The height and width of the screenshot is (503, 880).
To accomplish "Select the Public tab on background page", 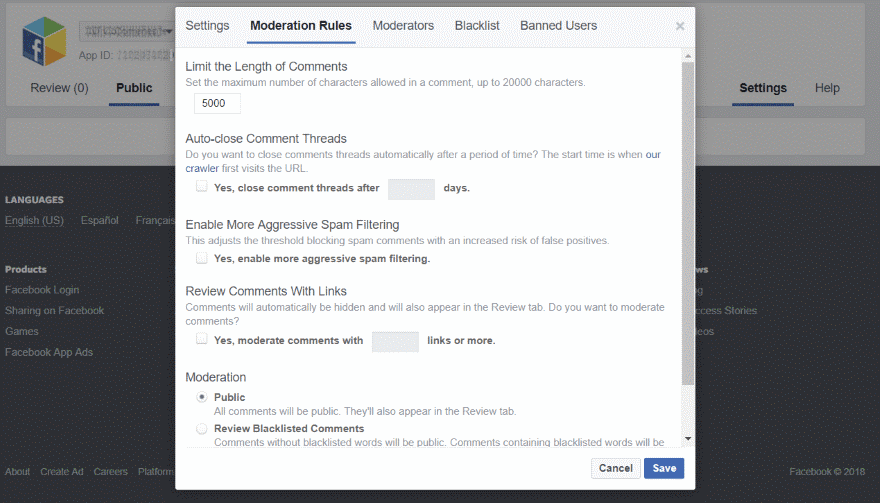I will tap(134, 88).
